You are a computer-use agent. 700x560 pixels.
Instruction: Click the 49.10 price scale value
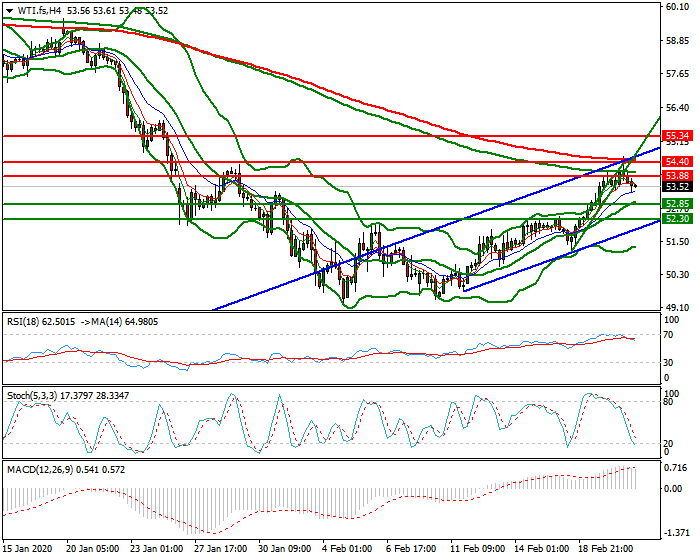[x=677, y=308]
